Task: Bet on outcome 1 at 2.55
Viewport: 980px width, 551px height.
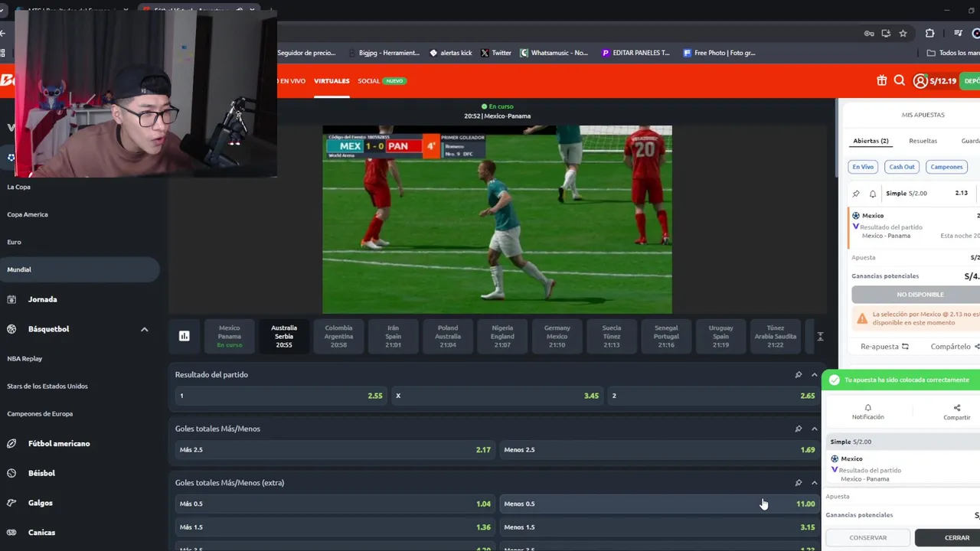Action: pos(280,396)
